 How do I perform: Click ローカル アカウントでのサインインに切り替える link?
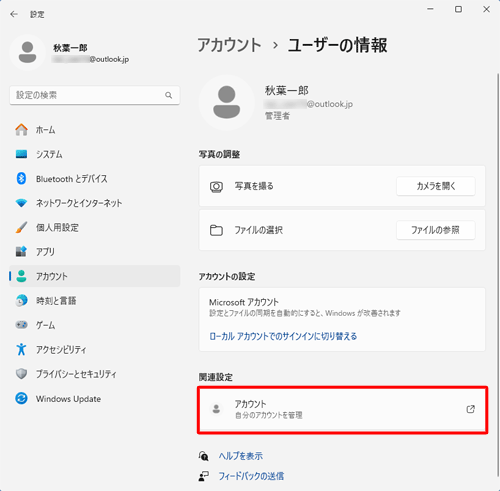[283, 336]
